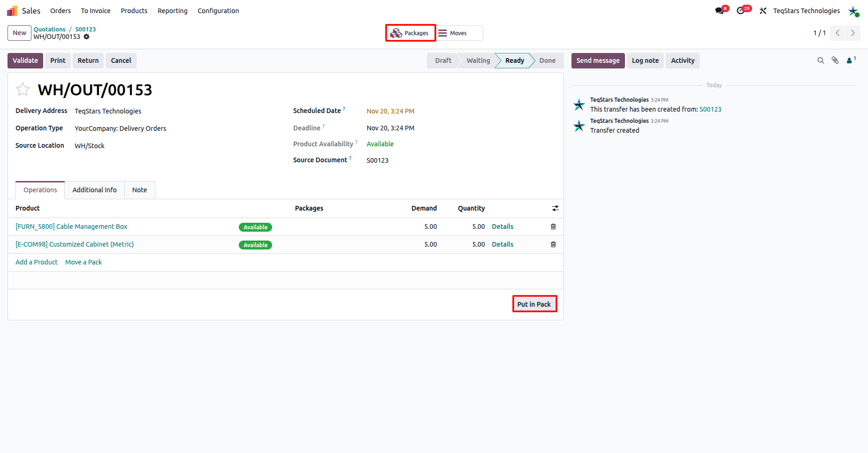This screenshot has height=453, width=868.
Task: Click the gear actions icon beside WH/OUT/00153
Action: point(86,37)
